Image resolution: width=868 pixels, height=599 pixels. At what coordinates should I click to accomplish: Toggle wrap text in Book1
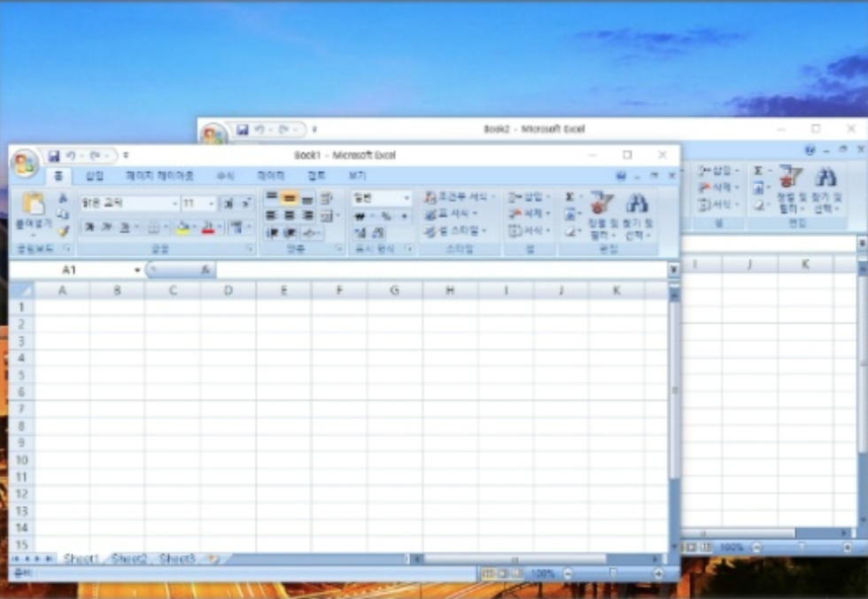[x=327, y=198]
